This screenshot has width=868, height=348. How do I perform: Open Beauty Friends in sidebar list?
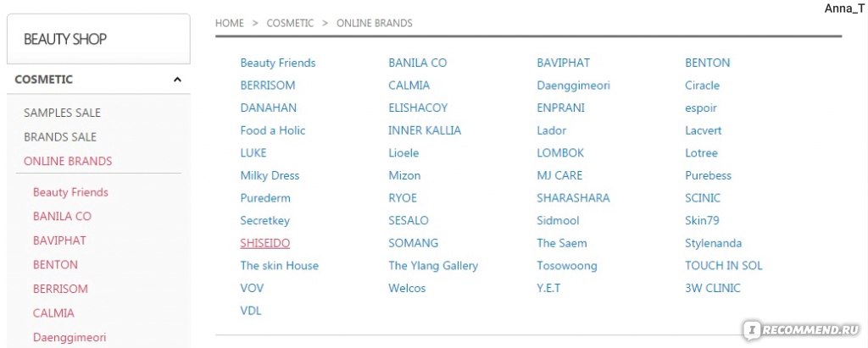70,192
